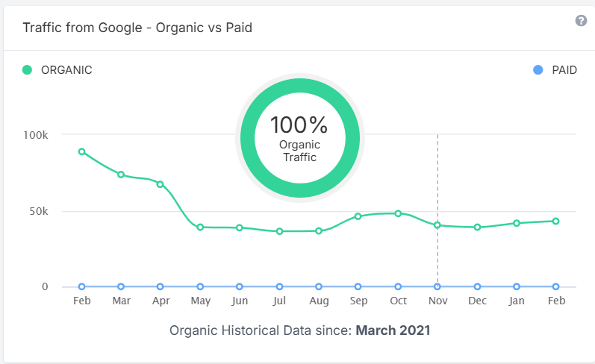Select the Aug paid data point
The width and height of the screenshot is (595, 364).
[319, 286]
